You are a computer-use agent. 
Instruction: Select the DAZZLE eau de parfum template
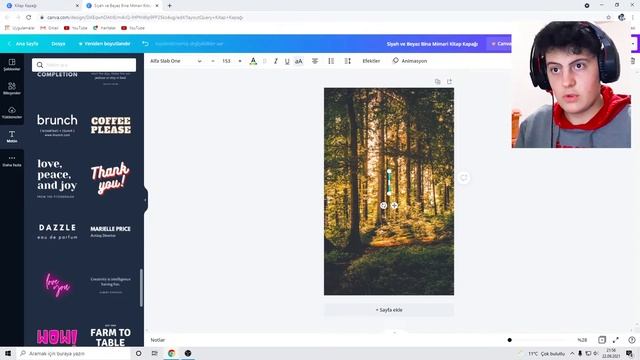pos(57,231)
